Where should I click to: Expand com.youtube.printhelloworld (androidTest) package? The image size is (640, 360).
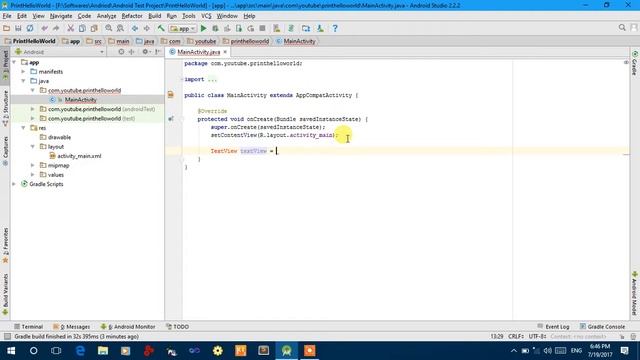click(x=33, y=109)
